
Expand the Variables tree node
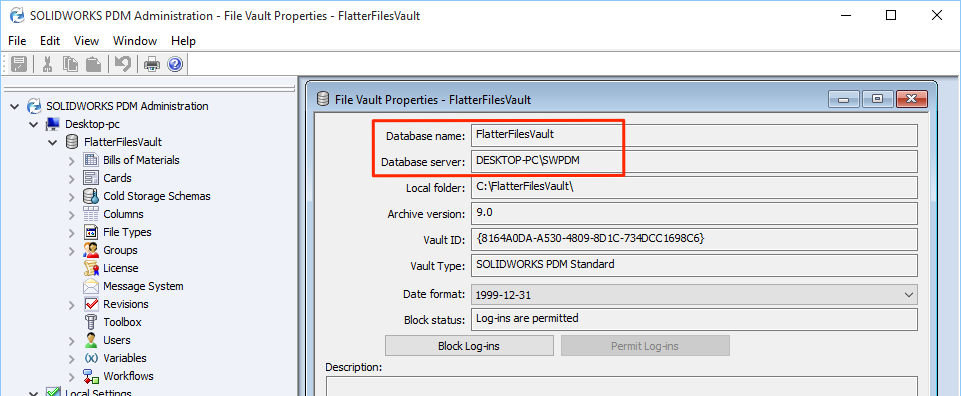tap(72, 359)
